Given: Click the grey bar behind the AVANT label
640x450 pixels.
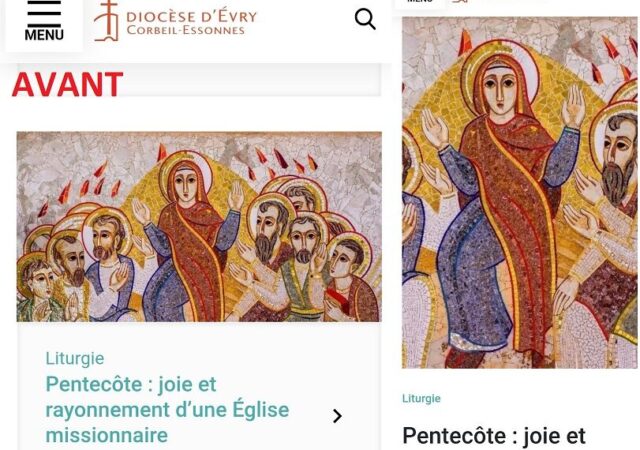Looking at the screenshot, I should [250, 85].
